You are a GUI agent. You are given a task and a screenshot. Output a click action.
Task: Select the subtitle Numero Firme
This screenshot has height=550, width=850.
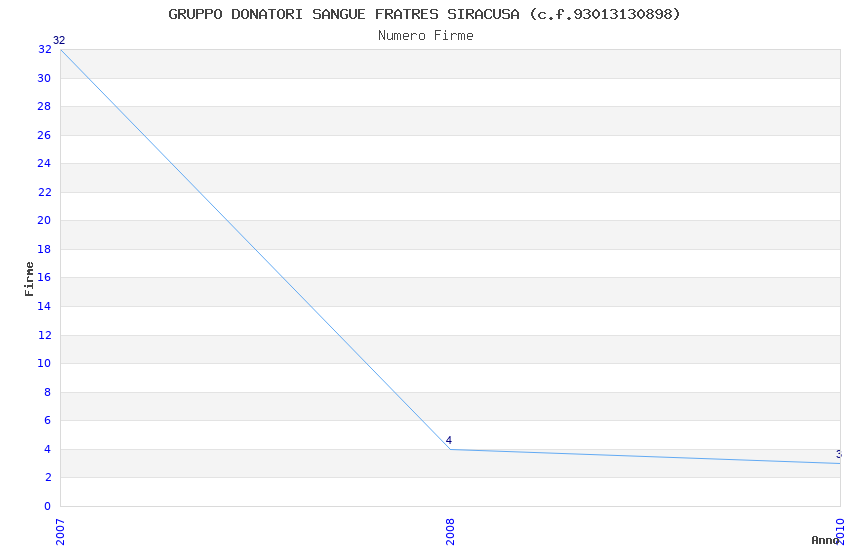click(x=426, y=36)
